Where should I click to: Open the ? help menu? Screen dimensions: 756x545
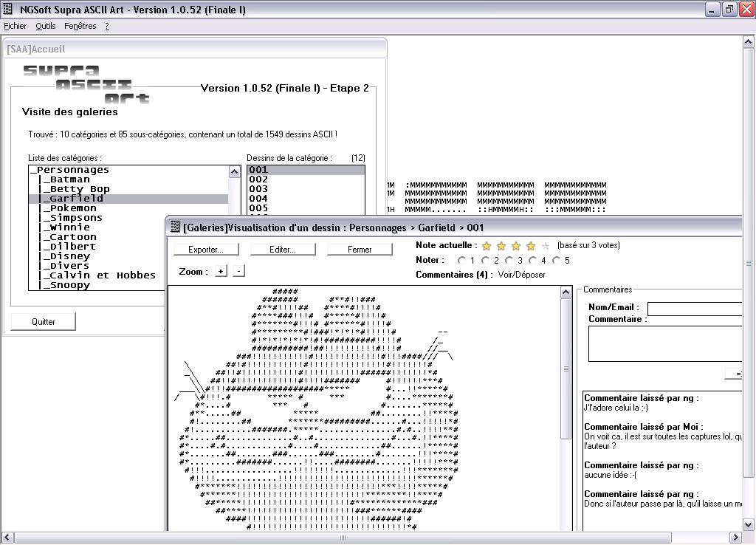pyautogui.click(x=107, y=26)
